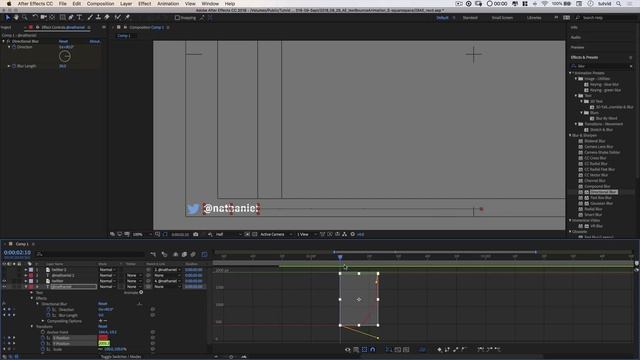This screenshot has height=360, width=640.
Task: Select the Hand tool
Action: click(x=16, y=18)
